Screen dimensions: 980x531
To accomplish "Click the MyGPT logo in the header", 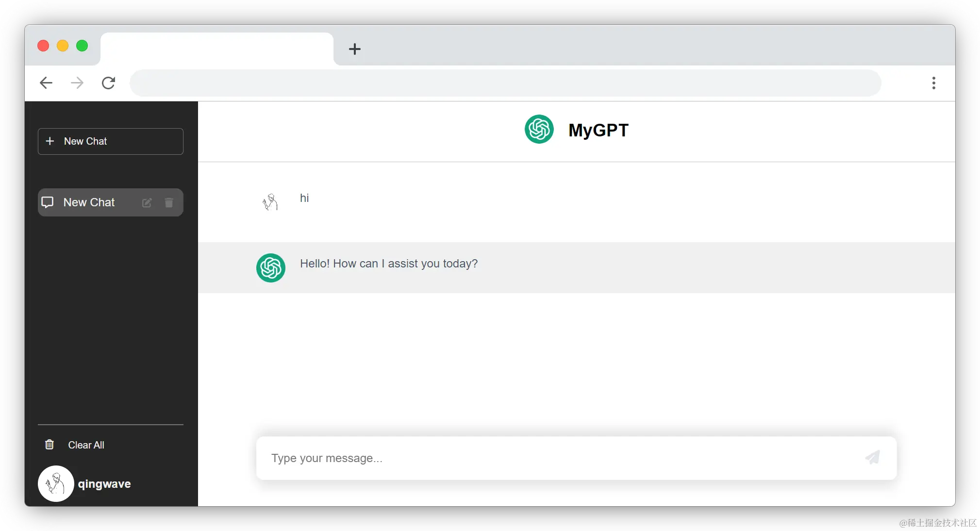I will pos(539,129).
